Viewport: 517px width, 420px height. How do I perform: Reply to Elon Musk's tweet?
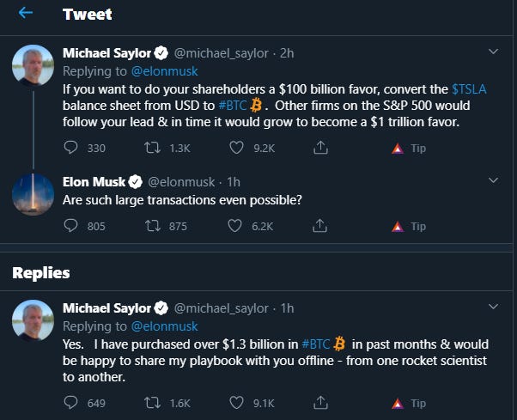[x=71, y=226]
